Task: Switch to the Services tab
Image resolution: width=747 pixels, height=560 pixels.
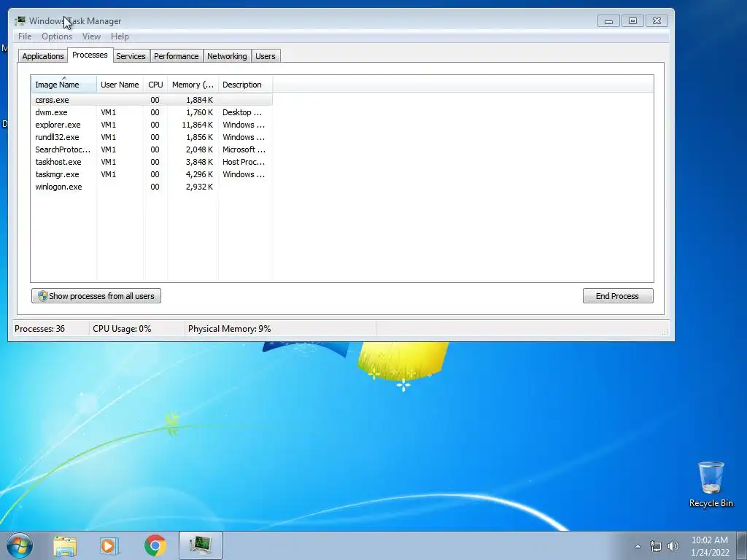Action: click(x=131, y=56)
